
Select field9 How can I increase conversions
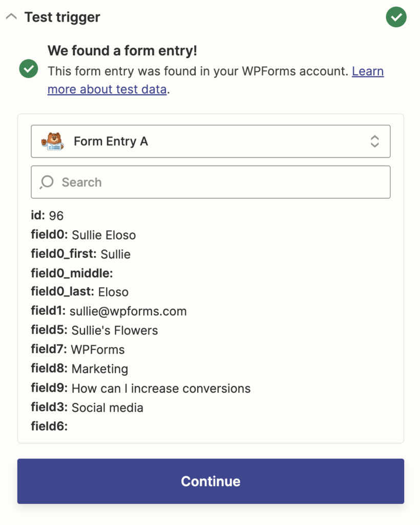click(x=140, y=388)
